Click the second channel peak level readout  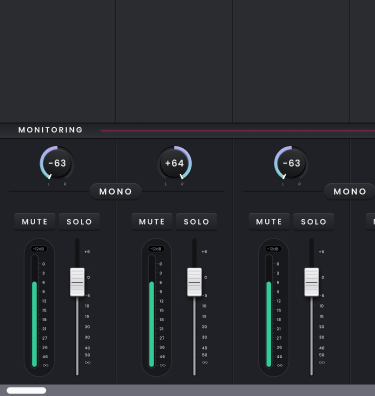coord(156,249)
